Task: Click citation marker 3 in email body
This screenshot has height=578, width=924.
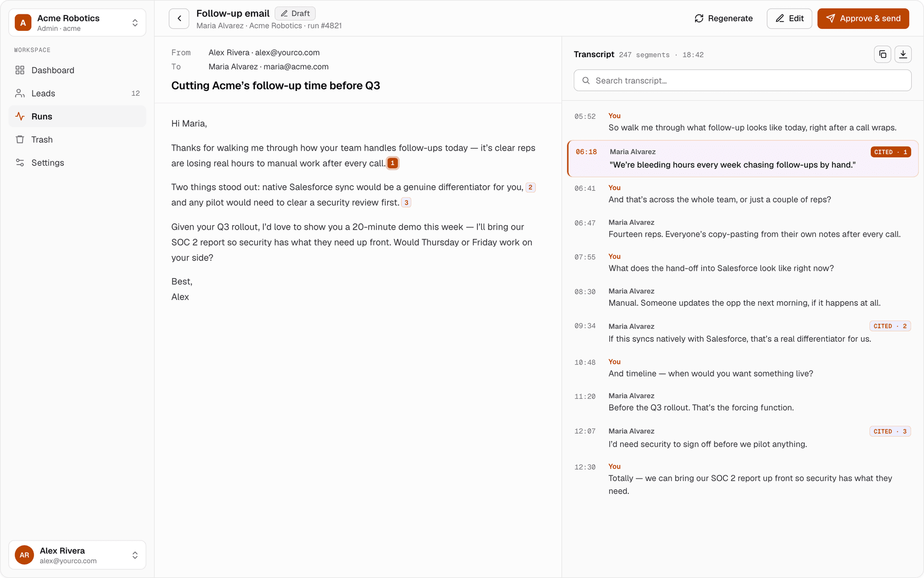Action: 406,203
